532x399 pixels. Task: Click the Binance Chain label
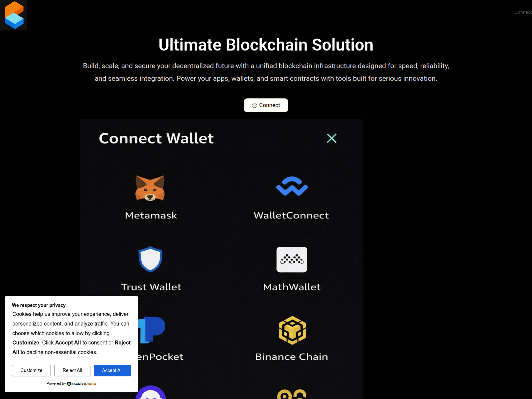click(x=292, y=357)
